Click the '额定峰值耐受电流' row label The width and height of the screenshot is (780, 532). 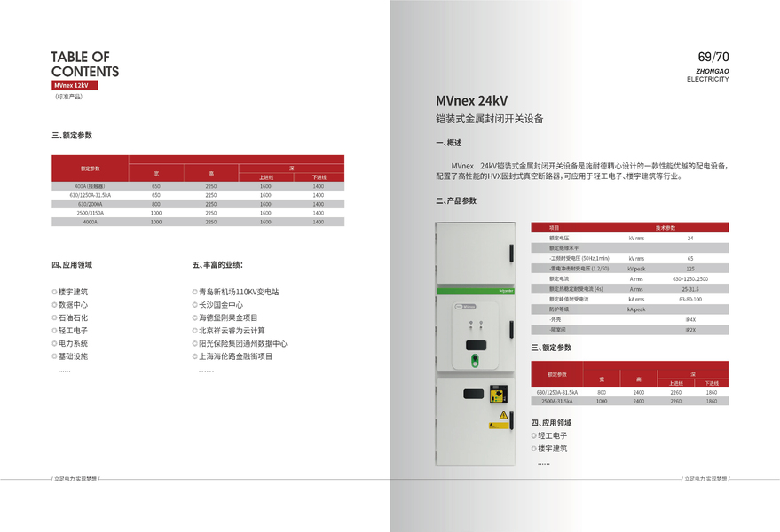[x=569, y=300]
